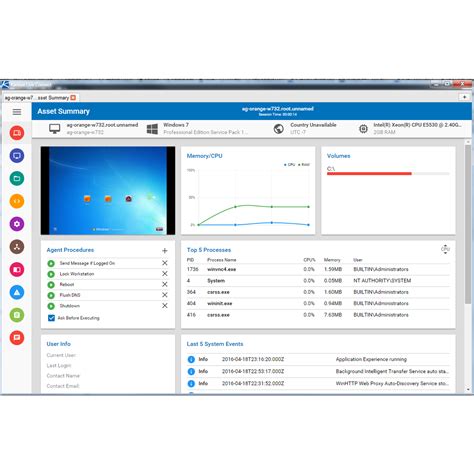The width and height of the screenshot is (474, 474).
Task: Toggle the CPU sort switch in Top 5 Processes
Action: pos(445,249)
